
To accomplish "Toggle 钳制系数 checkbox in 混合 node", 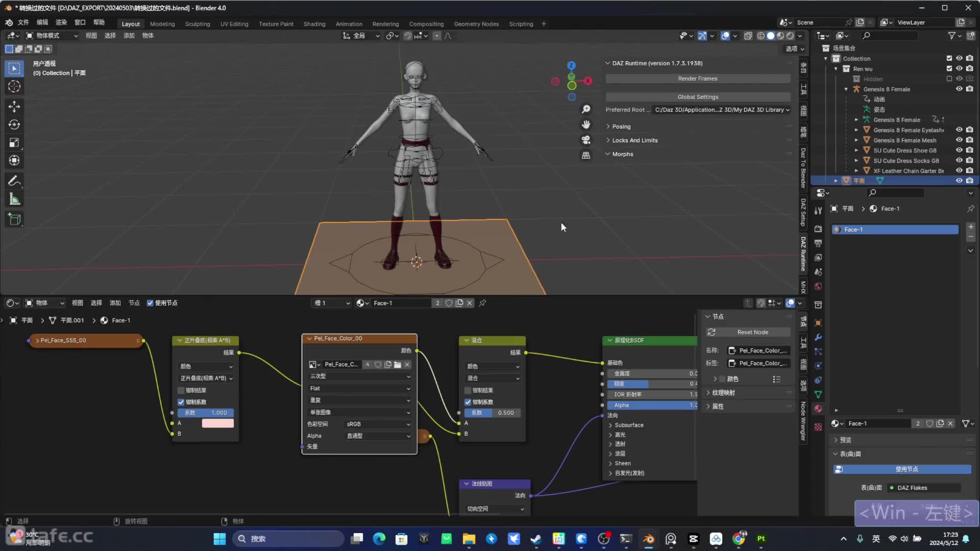I will point(468,402).
